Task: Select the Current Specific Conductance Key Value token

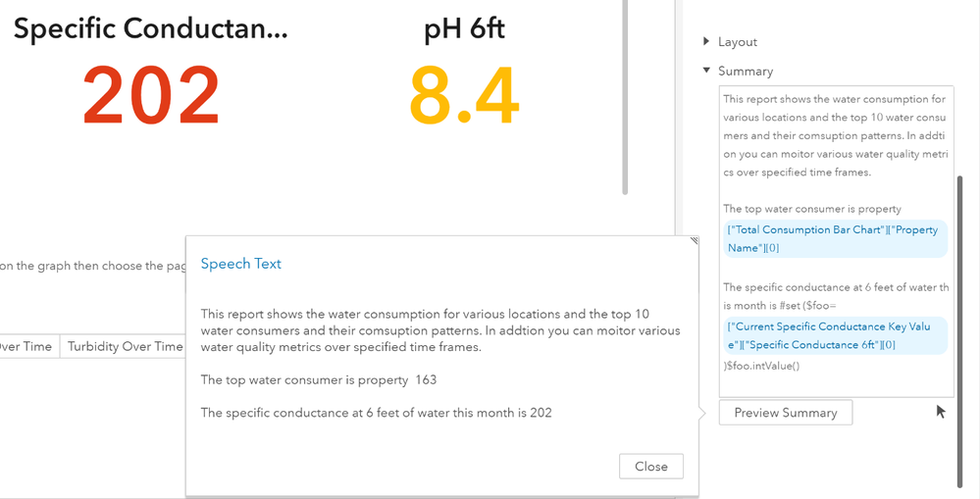Action: tap(835, 335)
